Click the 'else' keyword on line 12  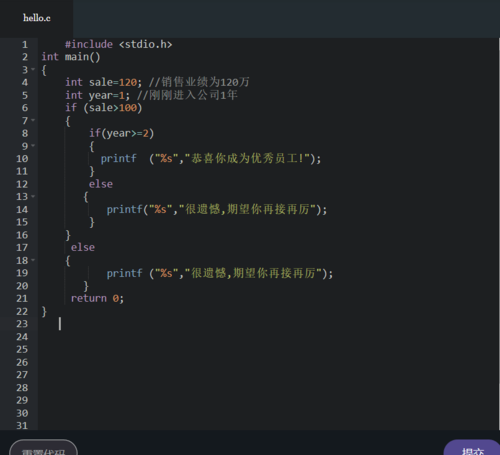click(x=101, y=184)
